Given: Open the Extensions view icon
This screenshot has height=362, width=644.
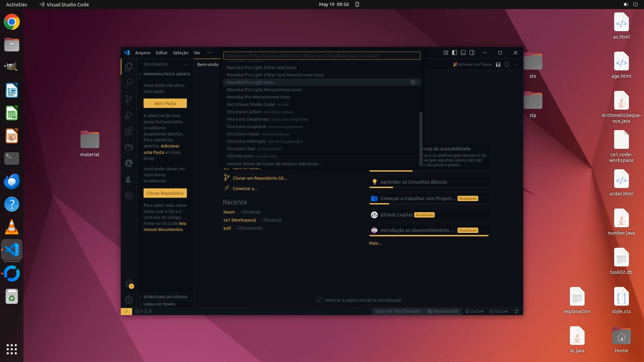Looking at the screenshot, I should tap(129, 131).
